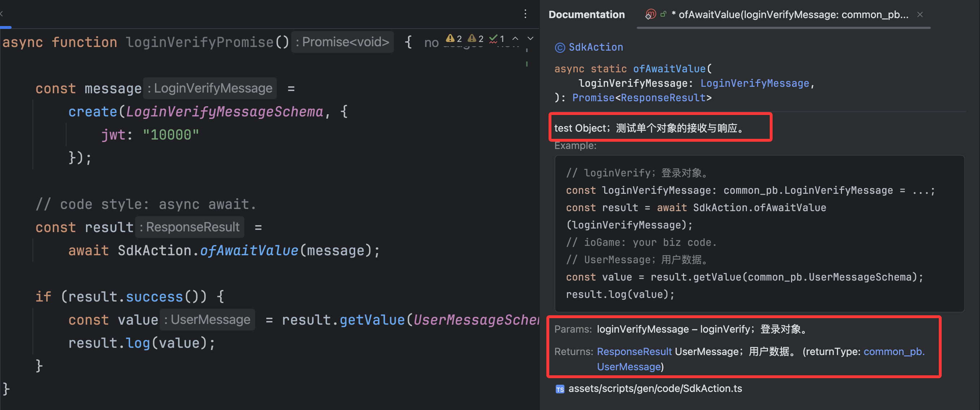Click the ResponseResult link in Returns section
Viewport: 980px width, 410px height.
(x=634, y=351)
